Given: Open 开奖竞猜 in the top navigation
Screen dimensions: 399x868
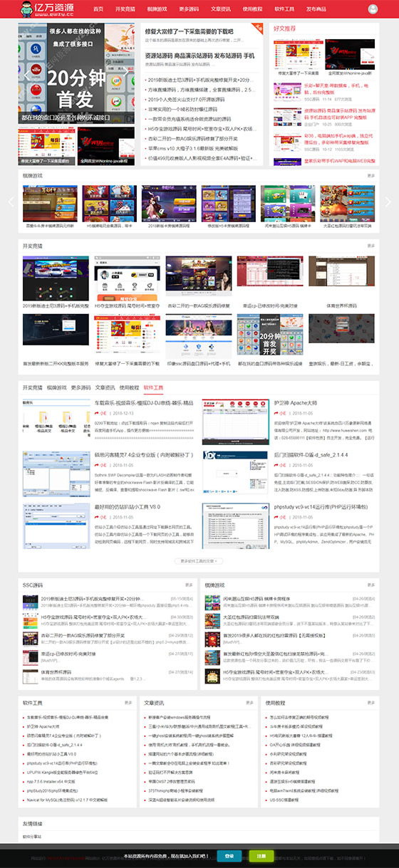Looking at the screenshot, I should click(x=125, y=9).
